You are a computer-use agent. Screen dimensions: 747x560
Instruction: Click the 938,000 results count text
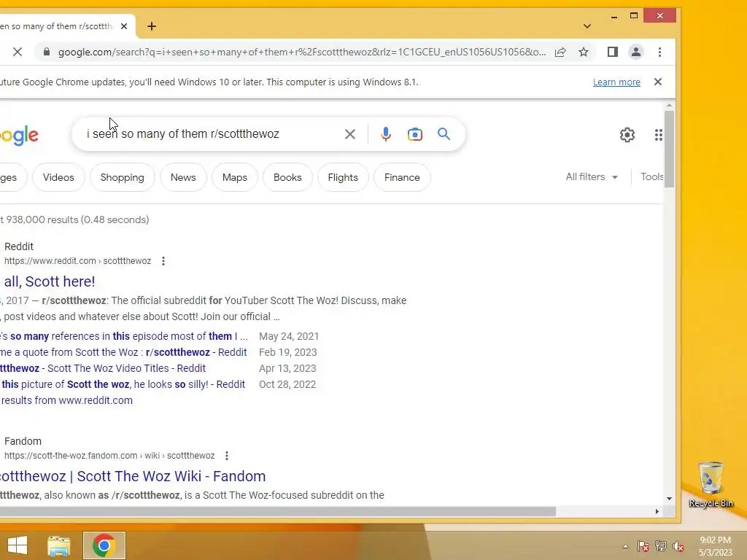point(75,219)
